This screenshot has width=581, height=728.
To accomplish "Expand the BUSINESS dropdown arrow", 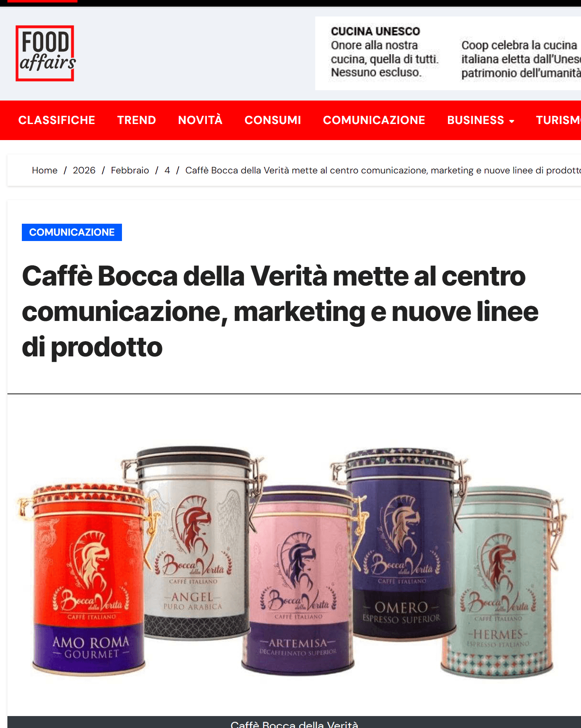I will 512,121.
